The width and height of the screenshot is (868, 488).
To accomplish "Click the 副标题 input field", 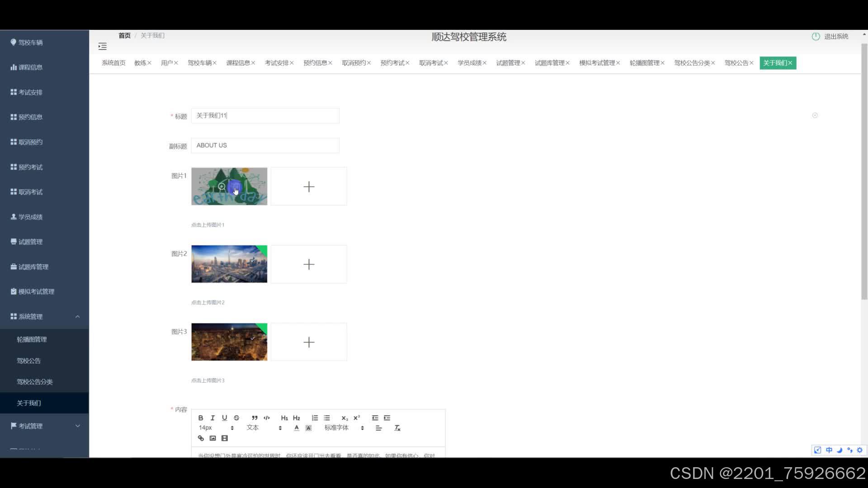I will coord(265,145).
